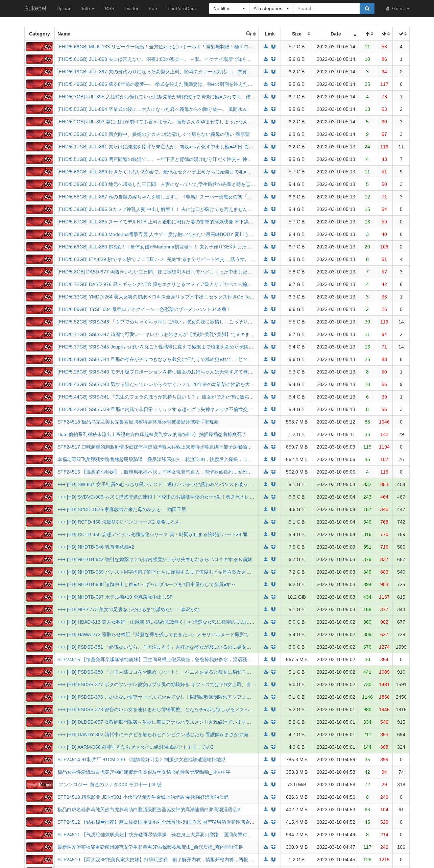Click the 72.0 MiB size cell

tap(297, 785)
